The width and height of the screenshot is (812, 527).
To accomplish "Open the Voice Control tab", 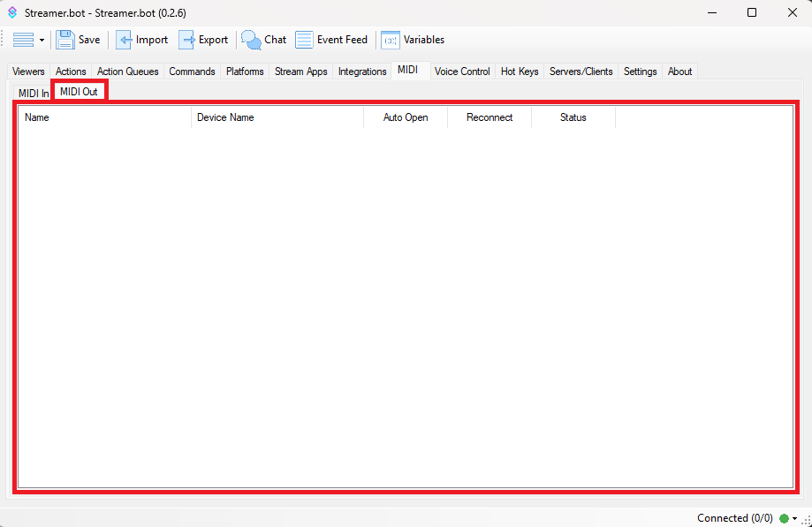I will tap(462, 72).
